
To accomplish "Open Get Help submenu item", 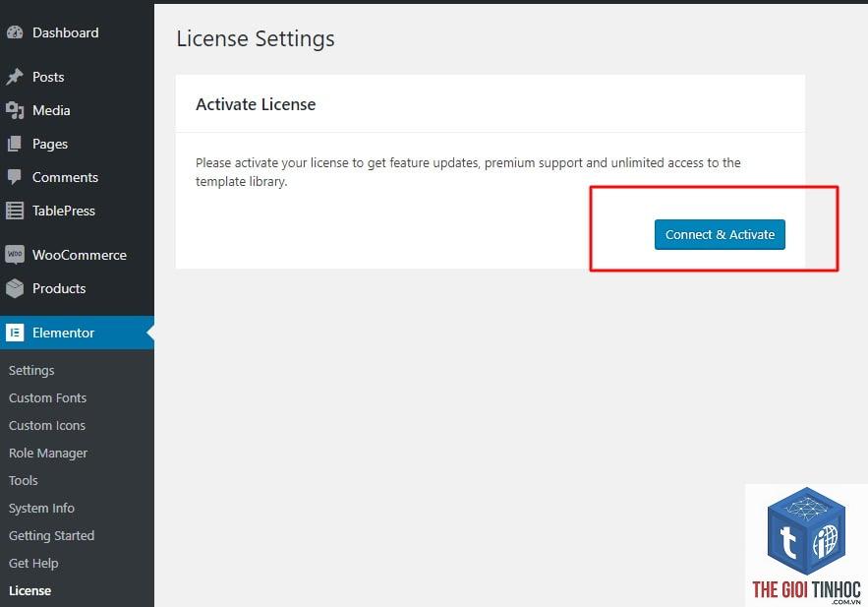I will tap(33, 564).
